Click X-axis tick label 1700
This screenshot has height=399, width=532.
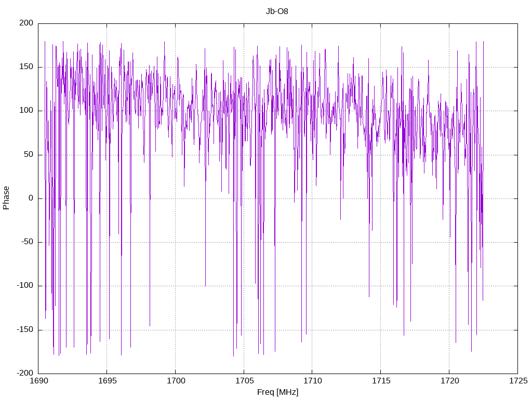(x=176, y=381)
